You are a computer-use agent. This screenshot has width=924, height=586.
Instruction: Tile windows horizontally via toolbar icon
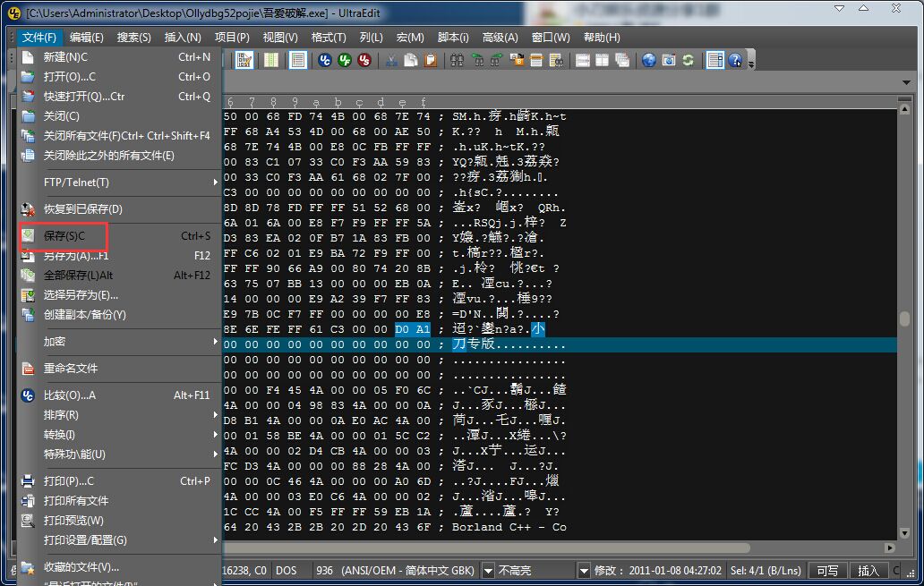583,60
